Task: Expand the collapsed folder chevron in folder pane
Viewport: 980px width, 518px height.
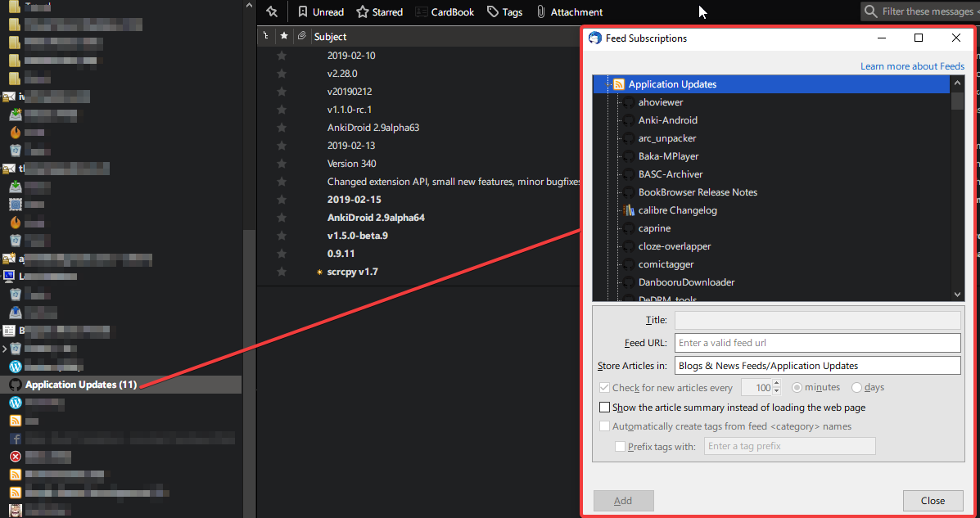Action: tap(5, 348)
